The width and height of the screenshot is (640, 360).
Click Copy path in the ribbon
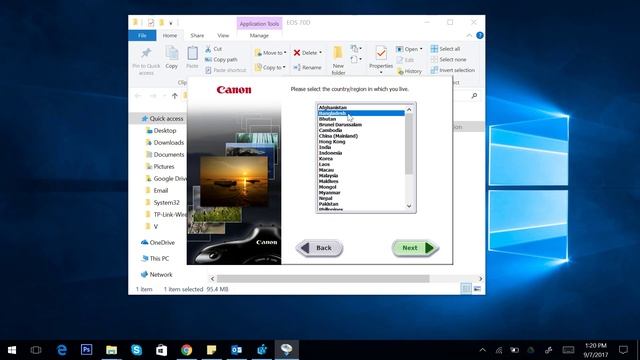click(221, 60)
